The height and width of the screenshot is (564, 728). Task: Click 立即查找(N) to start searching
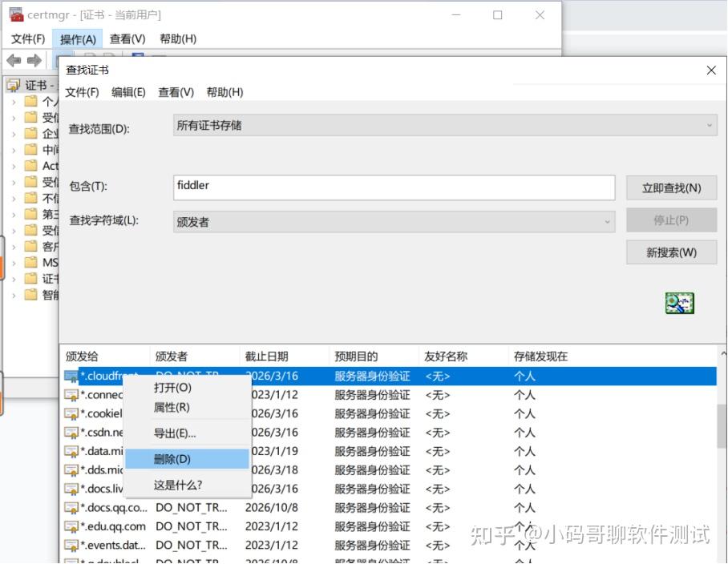(670, 187)
